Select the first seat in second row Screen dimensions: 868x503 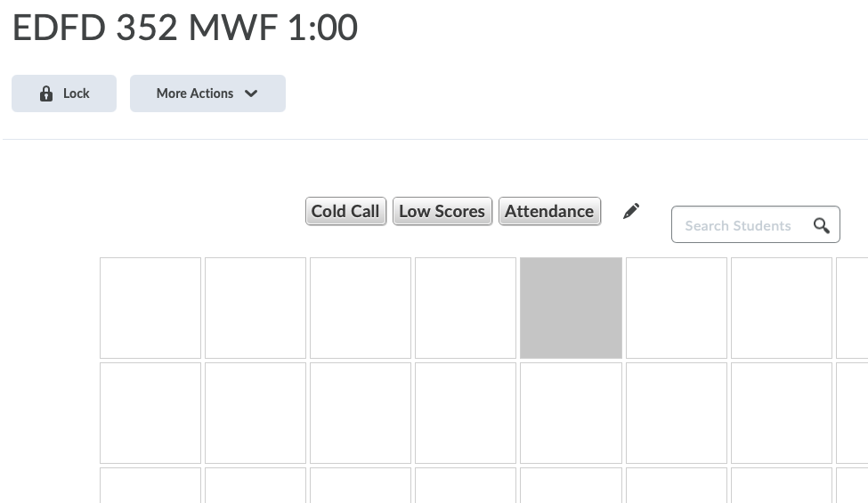point(150,412)
